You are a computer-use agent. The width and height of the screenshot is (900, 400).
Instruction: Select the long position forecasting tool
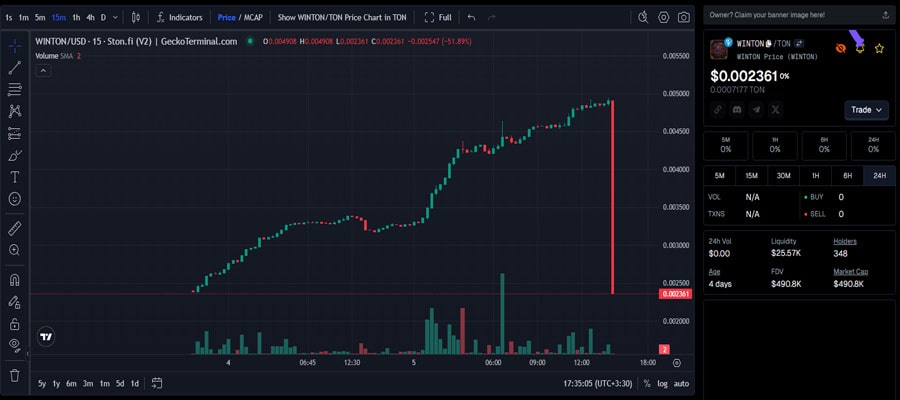[15, 133]
